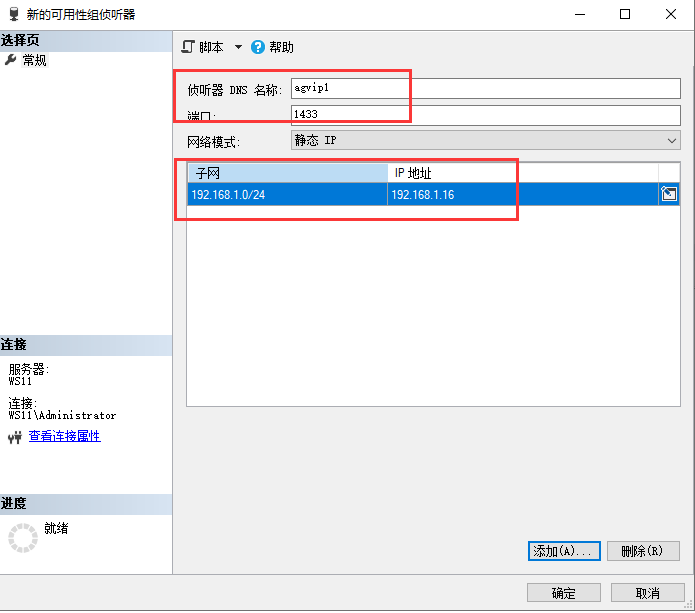Confirm with the 确定 button
Viewport: 695px width, 613px height.
564,593
